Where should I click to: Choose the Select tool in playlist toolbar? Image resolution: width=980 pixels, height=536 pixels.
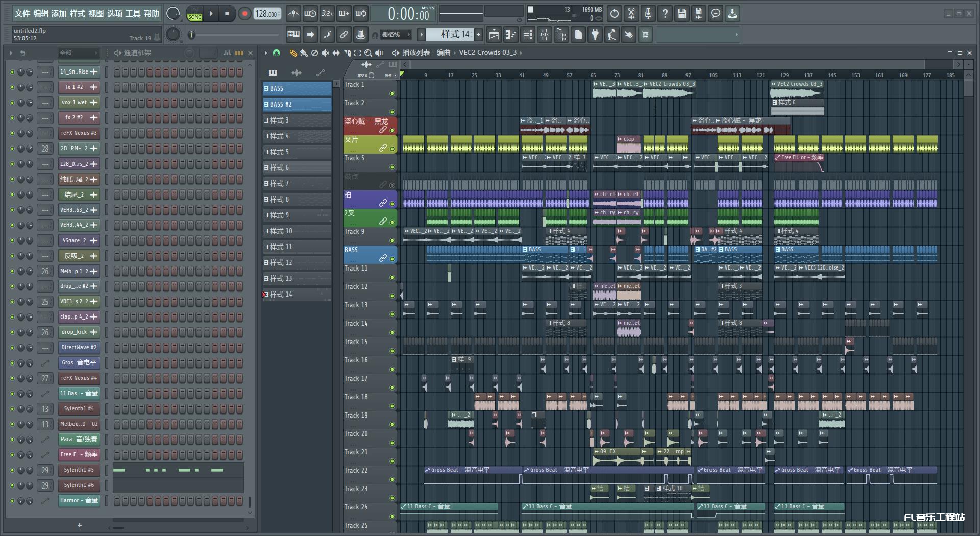[357, 53]
